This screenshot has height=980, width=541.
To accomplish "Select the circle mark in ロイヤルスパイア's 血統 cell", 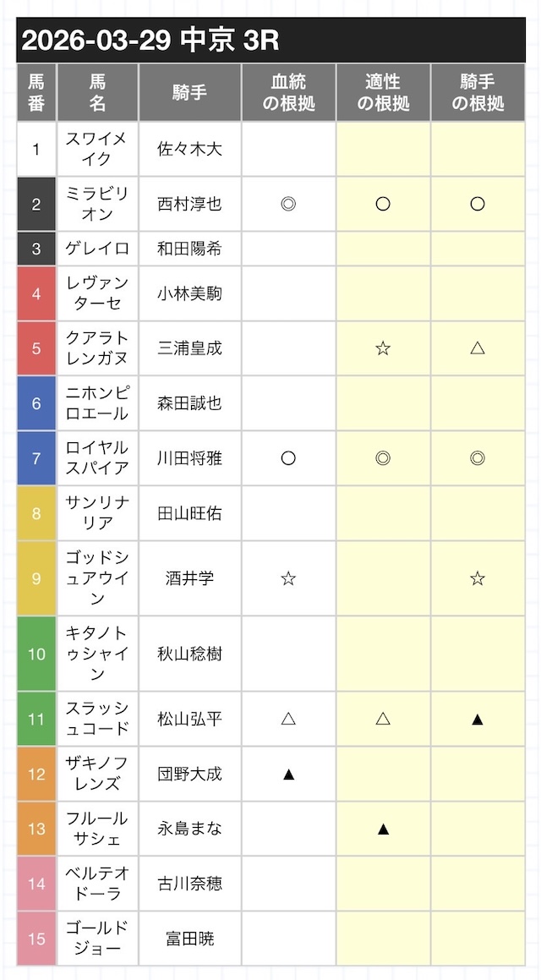I will [288, 458].
